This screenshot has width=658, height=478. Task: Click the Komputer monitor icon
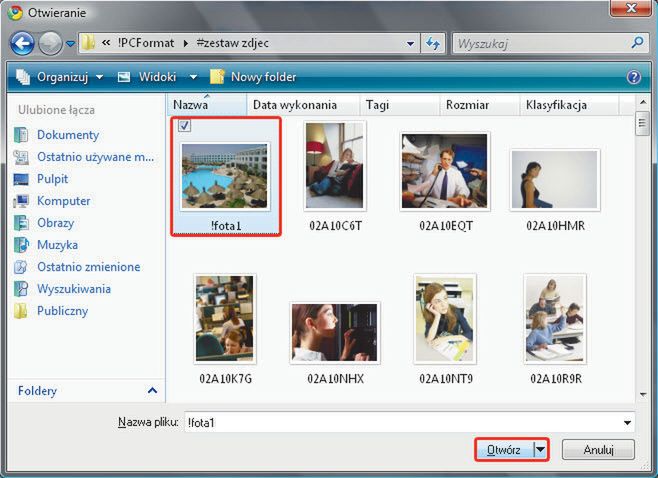pos(21,201)
